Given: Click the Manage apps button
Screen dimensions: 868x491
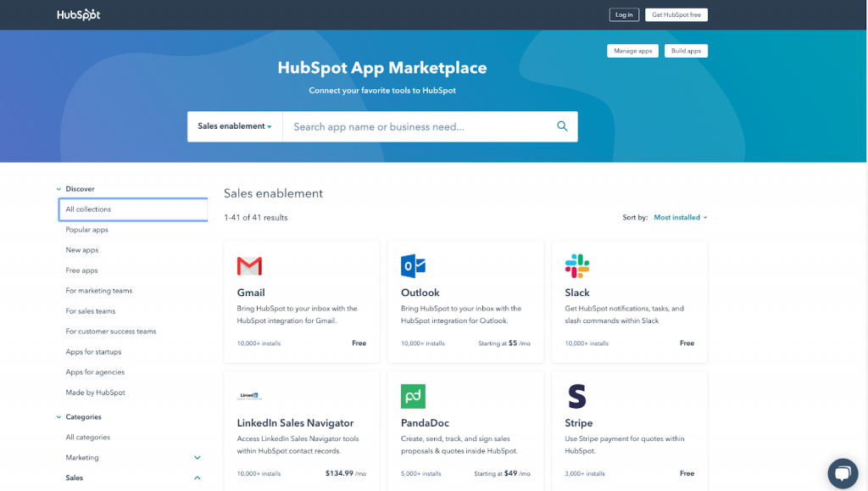Looking at the screenshot, I should [x=632, y=51].
